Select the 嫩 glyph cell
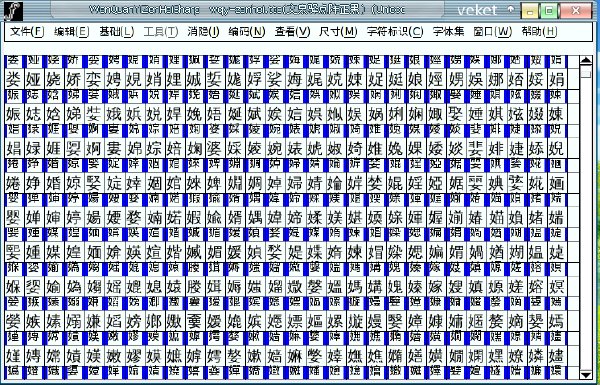600x385 pixels. pyautogui.click(x=114, y=356)
